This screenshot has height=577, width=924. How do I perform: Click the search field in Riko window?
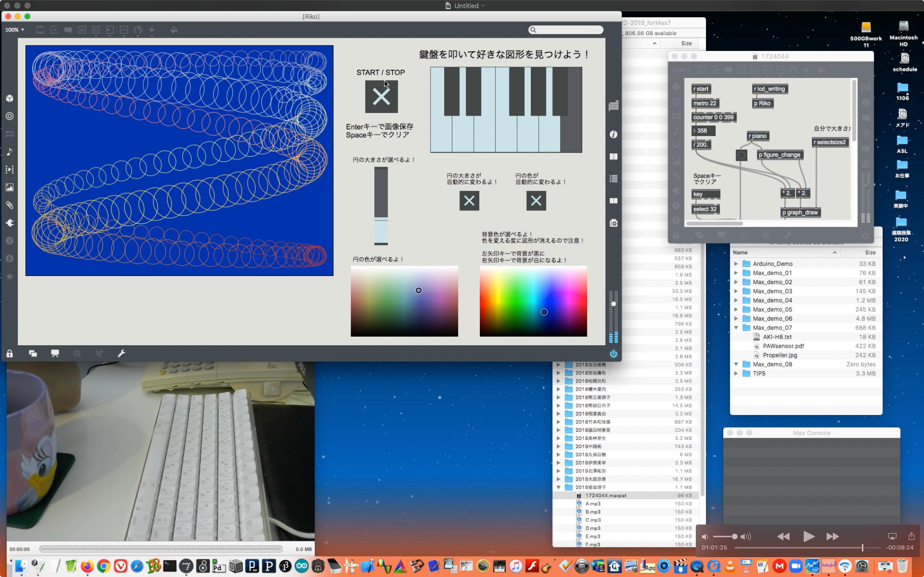[x=566, y=30]
